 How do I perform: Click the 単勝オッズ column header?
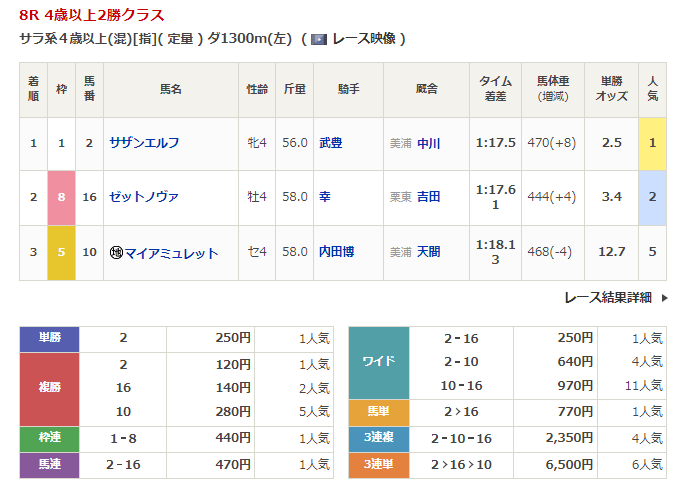[x=612, y=89]
